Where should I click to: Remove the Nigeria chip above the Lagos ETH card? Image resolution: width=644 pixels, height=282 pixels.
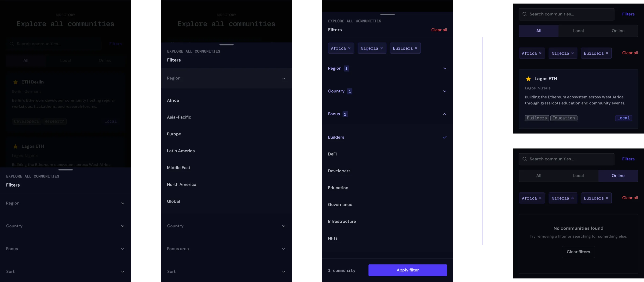[x=572, y=53]
